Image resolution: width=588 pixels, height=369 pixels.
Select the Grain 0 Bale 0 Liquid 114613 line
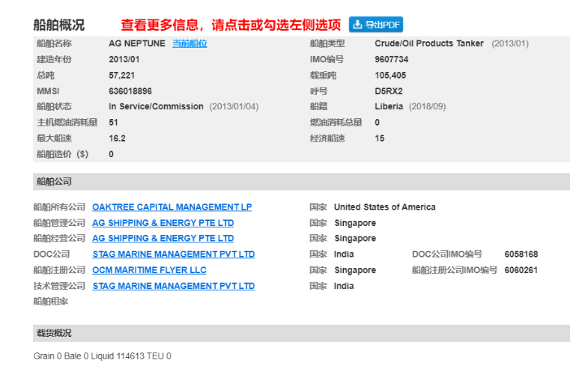(x=103, y=356)
